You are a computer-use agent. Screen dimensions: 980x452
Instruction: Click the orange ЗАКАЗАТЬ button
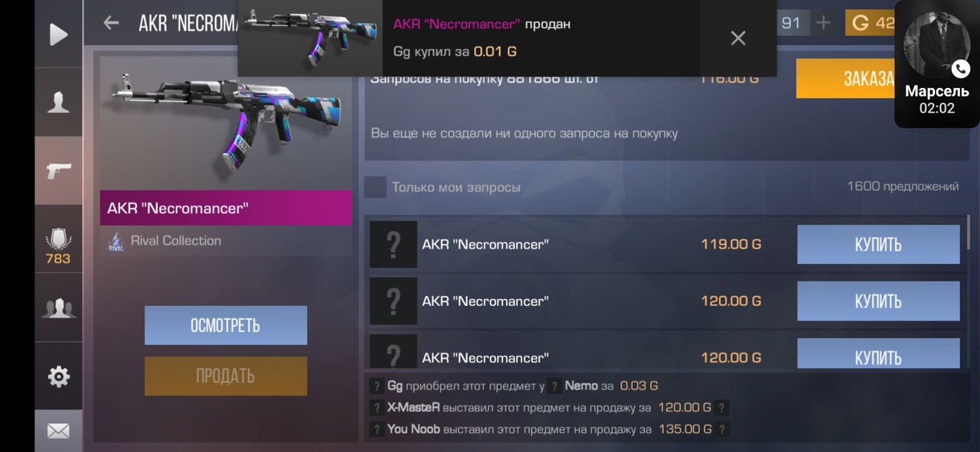(846, 78)
